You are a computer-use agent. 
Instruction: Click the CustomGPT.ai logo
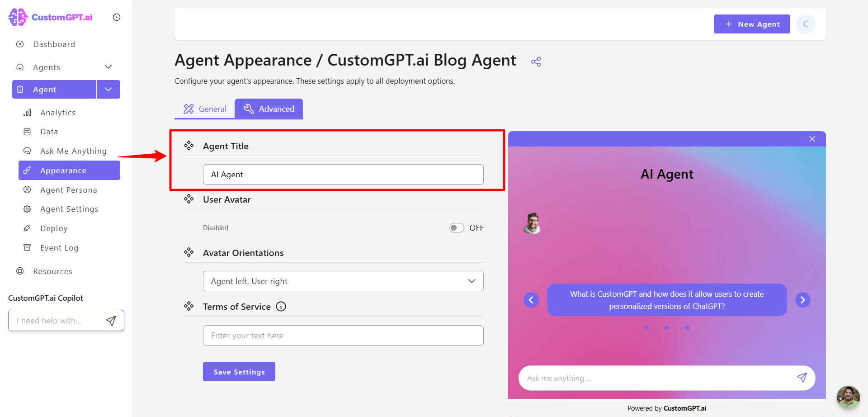coord(51,17)
